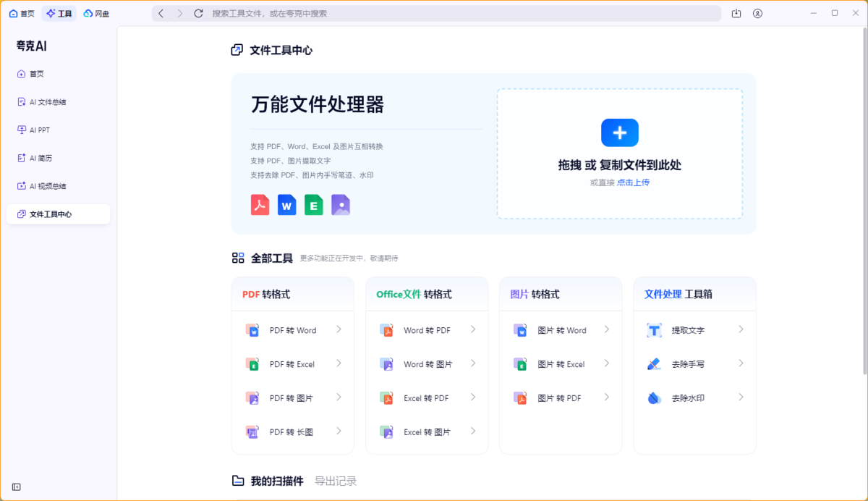868x501 pixels.
Task: Switch to the 网盘 tab at the top
Action: point(95,13)
